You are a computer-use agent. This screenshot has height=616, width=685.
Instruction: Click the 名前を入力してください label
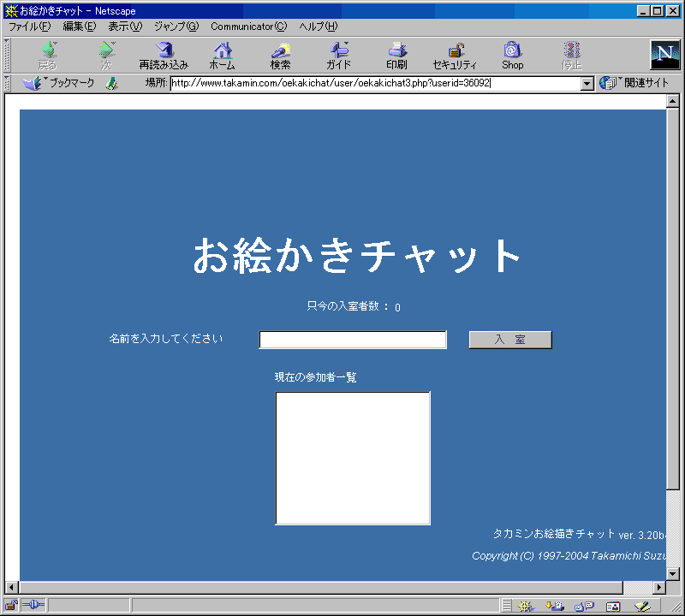166,339
